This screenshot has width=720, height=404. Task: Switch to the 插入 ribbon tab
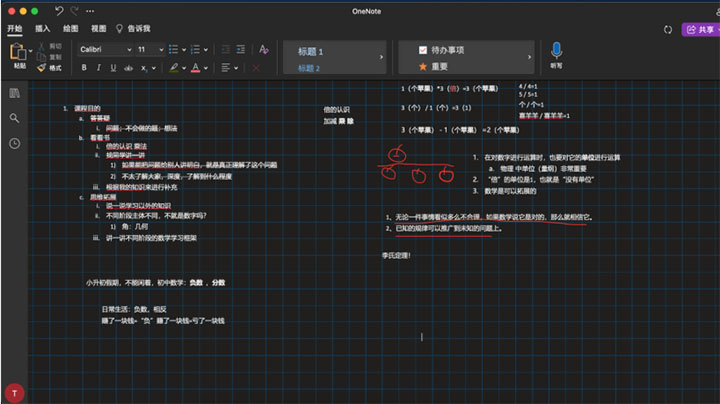[x=43, y=29]
